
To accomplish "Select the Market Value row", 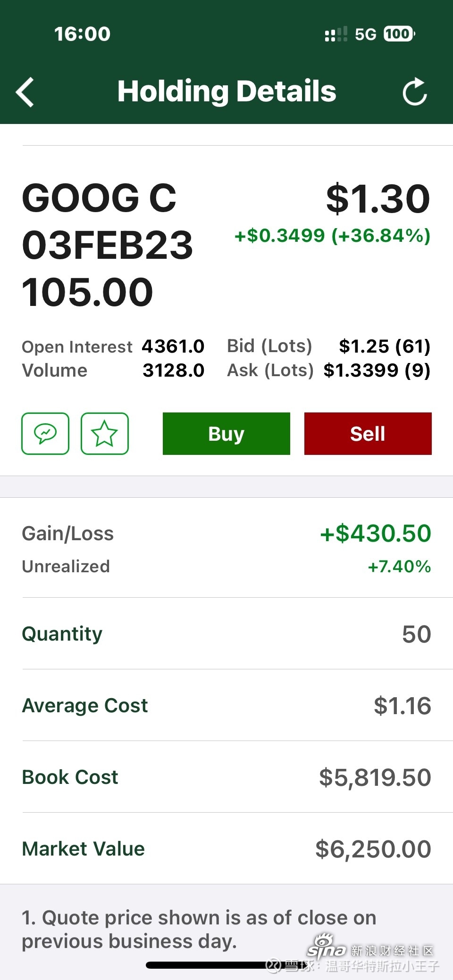I will tap(226, 848).
